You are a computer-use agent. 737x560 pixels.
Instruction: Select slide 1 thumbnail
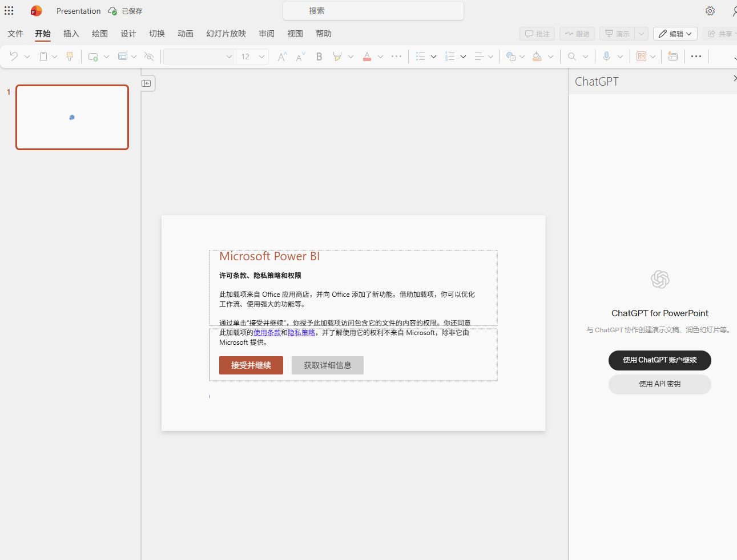(x=73, y=118)
